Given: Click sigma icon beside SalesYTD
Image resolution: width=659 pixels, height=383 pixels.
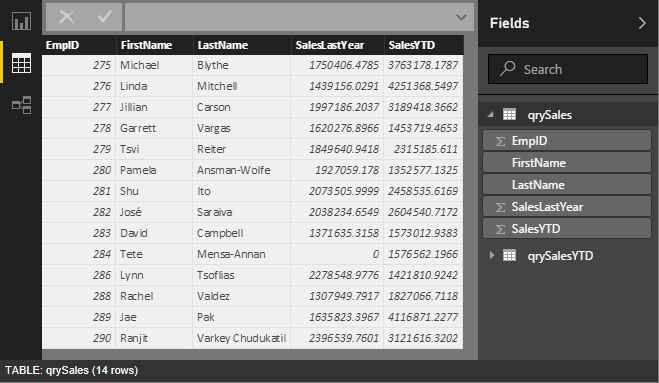Looking at the screenshot, I should pos(500,229).
